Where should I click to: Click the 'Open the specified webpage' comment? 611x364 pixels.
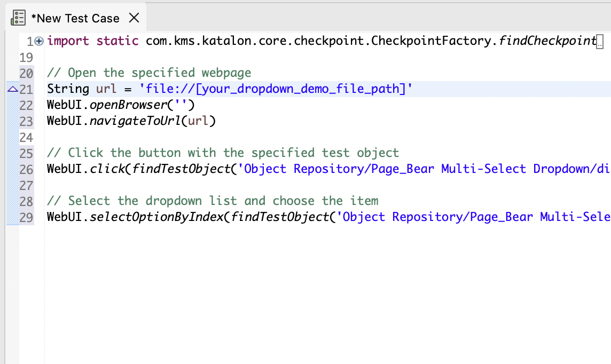[149, 73]
